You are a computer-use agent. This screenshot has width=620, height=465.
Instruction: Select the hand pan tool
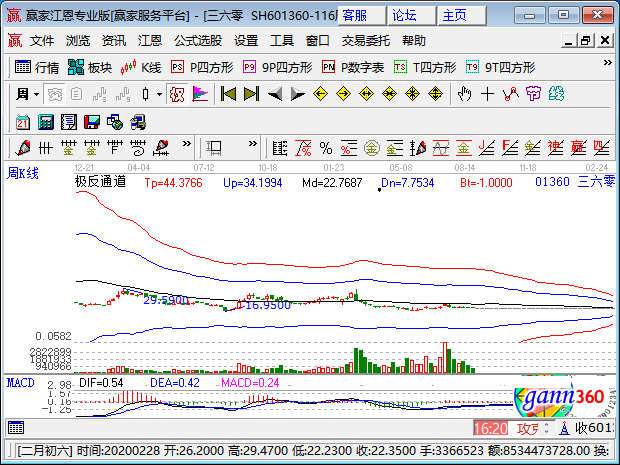click(464, 94)
